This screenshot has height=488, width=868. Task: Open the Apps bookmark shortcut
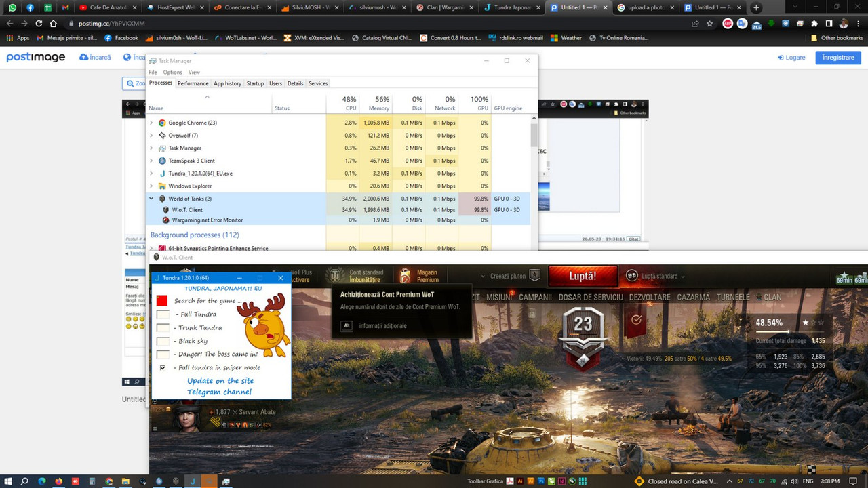click(x=18, y=38)
